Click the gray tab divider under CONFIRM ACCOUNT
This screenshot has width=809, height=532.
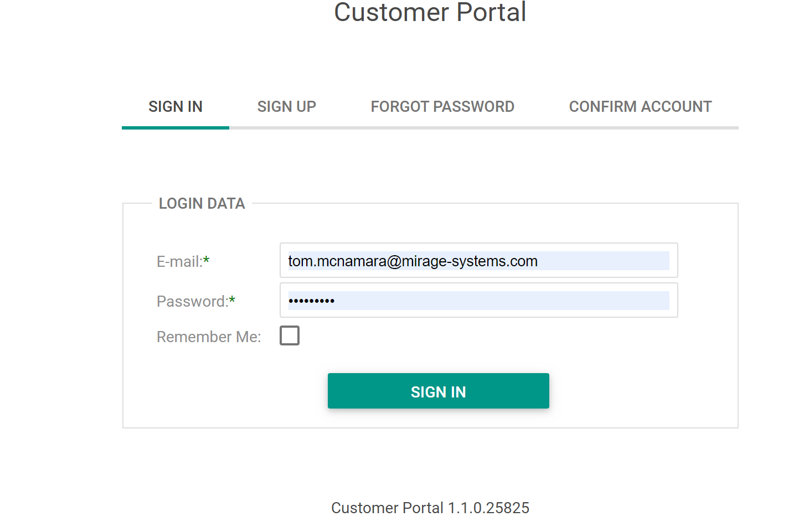[640, 128]
